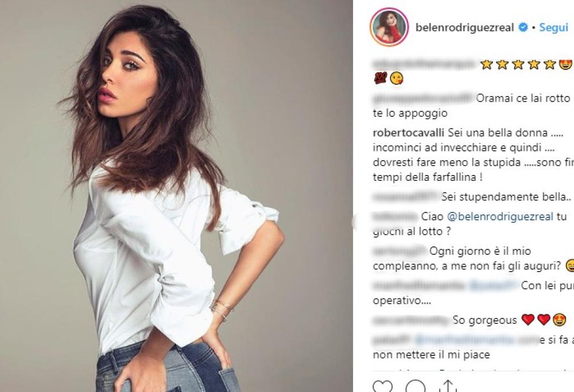Open robertocavalli commenter profile
The height and width of the screenshot is (392, 574).
click(408, 132)
